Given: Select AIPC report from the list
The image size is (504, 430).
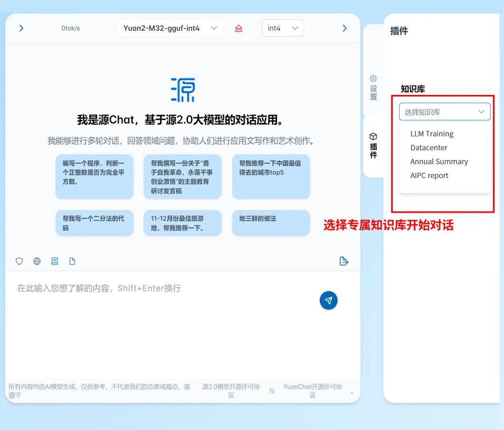Looking at the screenshot, I should 429,175.
